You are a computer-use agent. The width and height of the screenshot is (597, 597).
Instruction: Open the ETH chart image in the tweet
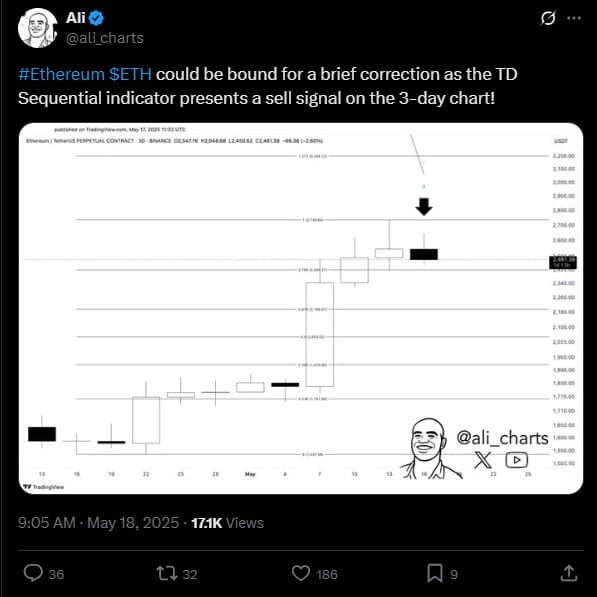tap(301, 308)
